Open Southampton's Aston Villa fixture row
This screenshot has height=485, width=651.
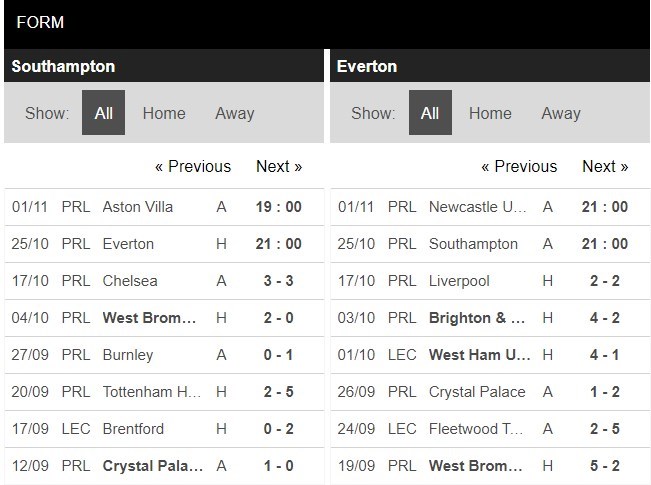(x=164, y=207)
